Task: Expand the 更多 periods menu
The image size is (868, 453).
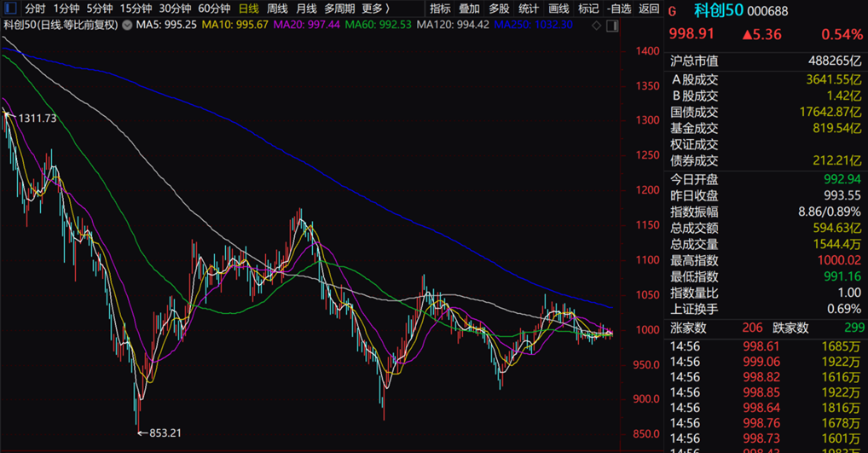Action: [x=374, y=9]
